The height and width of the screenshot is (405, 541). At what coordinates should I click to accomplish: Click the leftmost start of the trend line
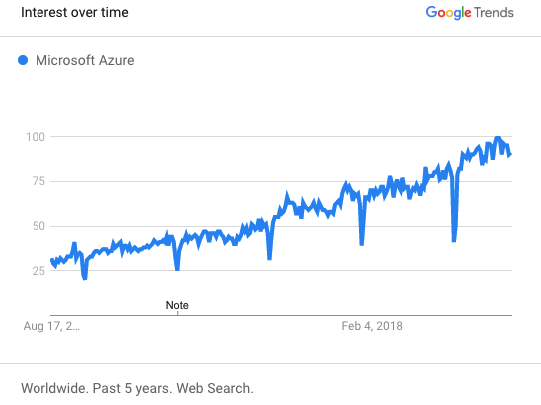pos(52,260)
